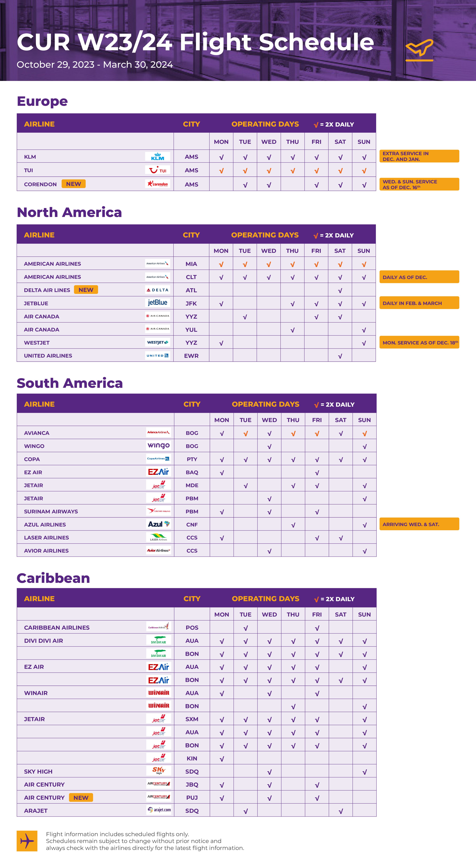Click the Delta ATL Saturday checkmark
Viewport: 476px width, 868px height.
pyautogui.click(x=340, y=290)
